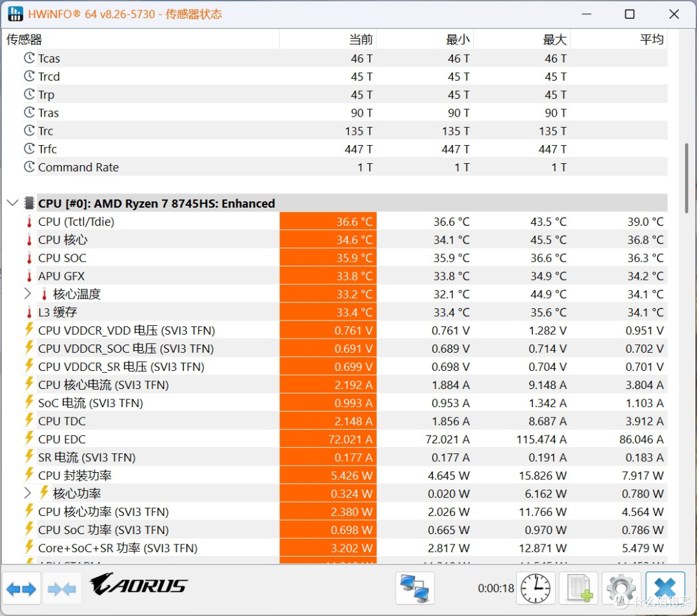Click the Tcas clock icon
The width and height of the screenshot is (697, 616).
coord(29,58)
